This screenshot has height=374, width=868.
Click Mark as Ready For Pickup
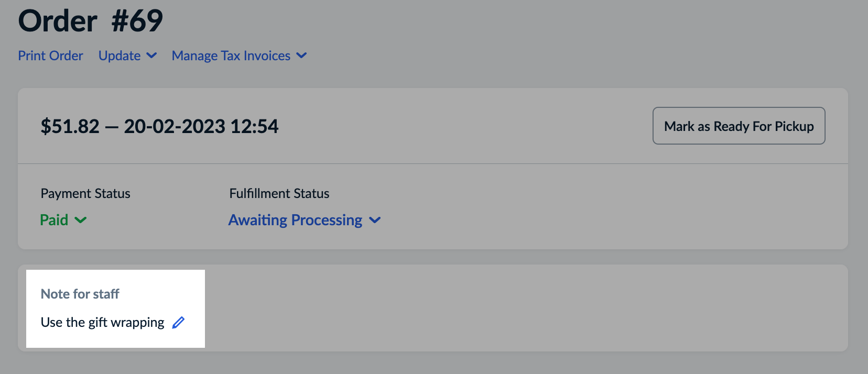(738, 126)
